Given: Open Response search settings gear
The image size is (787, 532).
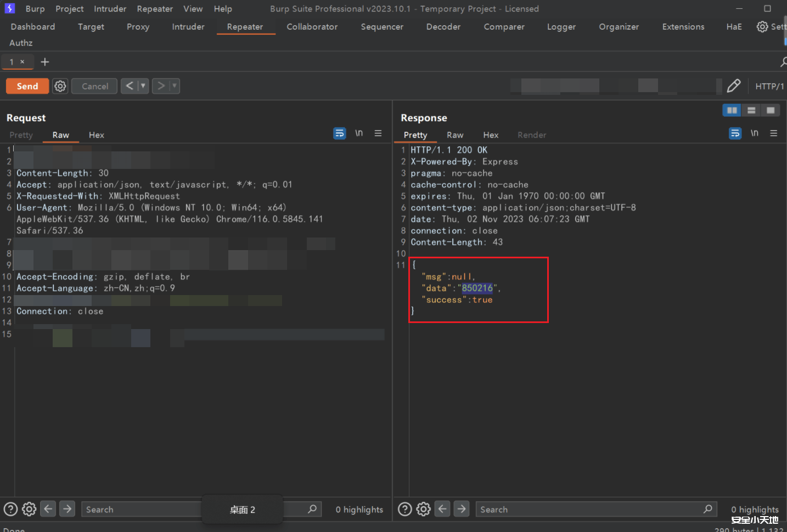Looking at the screenshot, I should tap(423, 509).
